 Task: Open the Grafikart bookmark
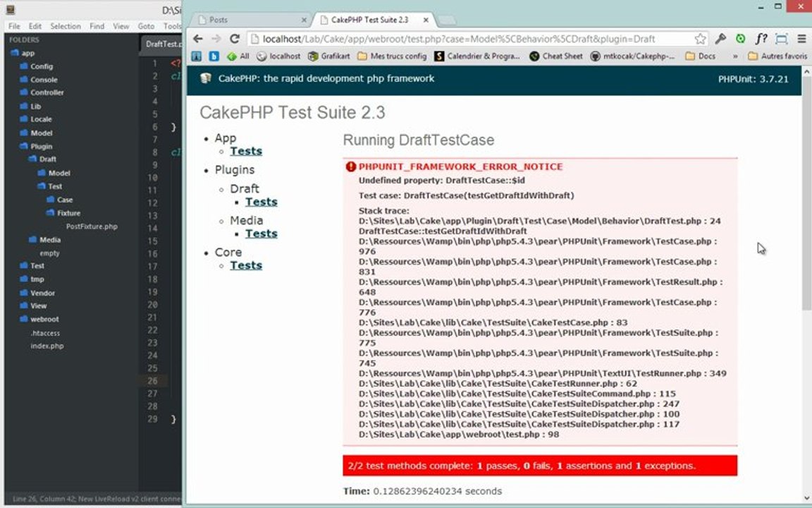pos(329,56)
